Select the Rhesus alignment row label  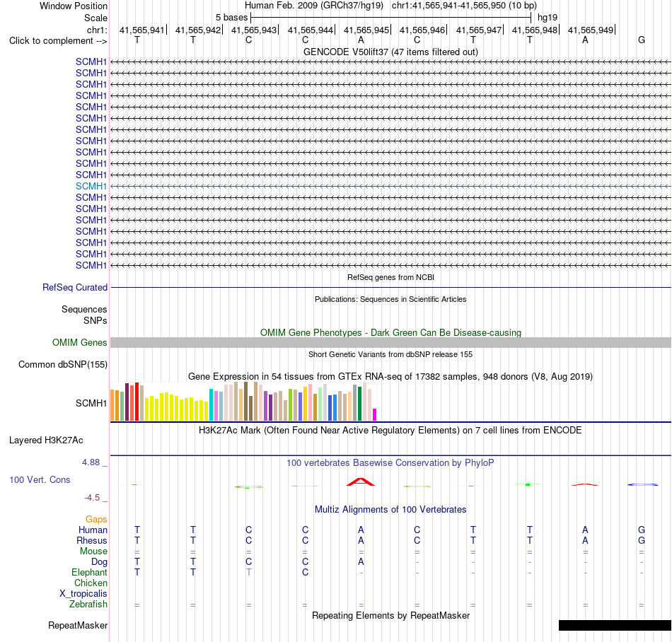92,540
